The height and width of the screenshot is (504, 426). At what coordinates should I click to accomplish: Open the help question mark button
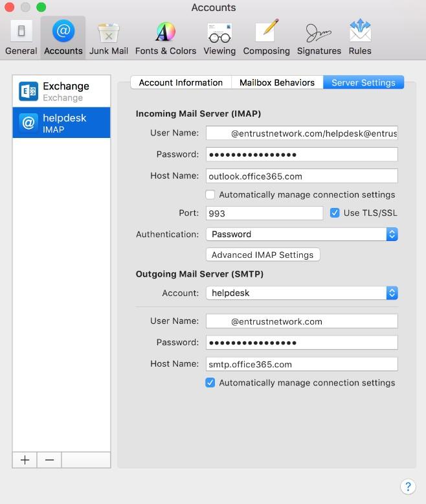click(x=408, y=487)
